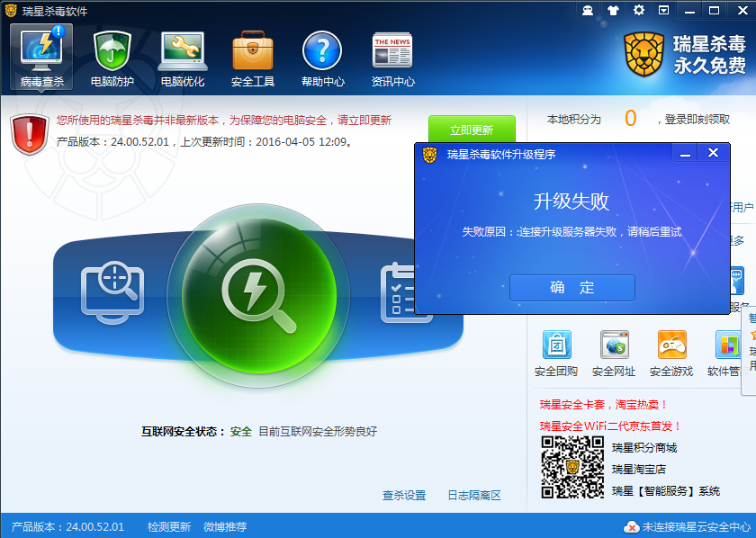Close the 升级程序 upgrade dialog
756x538 pixels.
[713, 153]
